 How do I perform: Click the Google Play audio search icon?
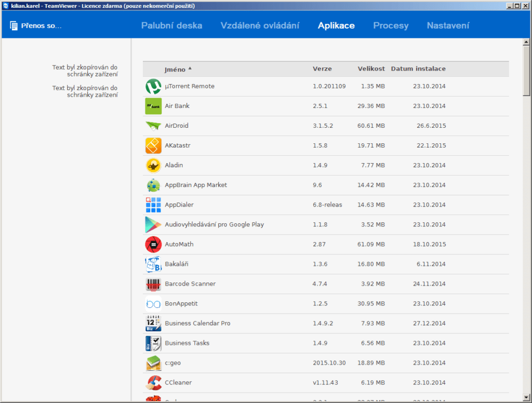coord(153,224)
